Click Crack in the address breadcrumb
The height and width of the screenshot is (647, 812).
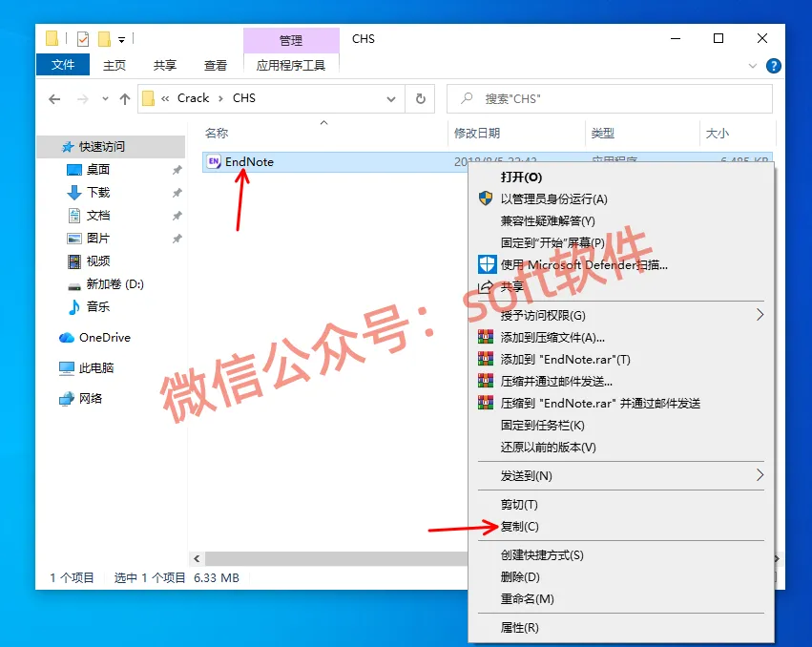(x=193, y=98)
